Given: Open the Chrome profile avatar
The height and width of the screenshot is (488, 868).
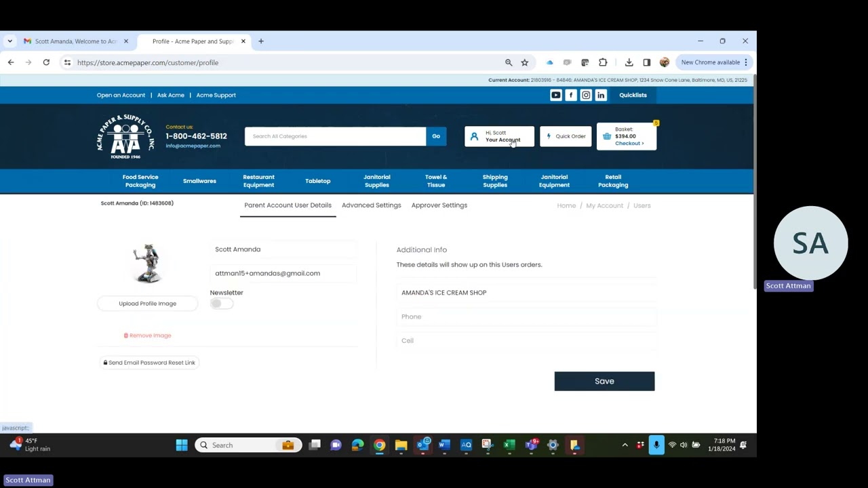Looking at the screenshot, I should point(664,62).
